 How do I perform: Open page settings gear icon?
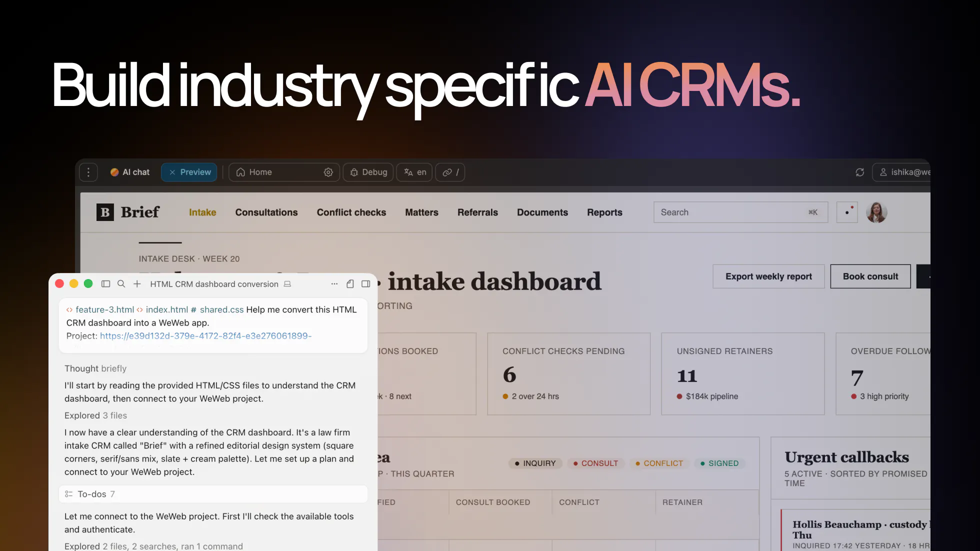(x=328, y=172)
